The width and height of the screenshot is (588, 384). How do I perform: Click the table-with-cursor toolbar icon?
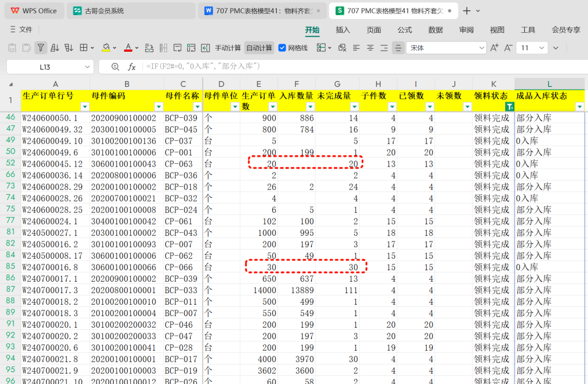pyautogui.click(x=191, y=48)
